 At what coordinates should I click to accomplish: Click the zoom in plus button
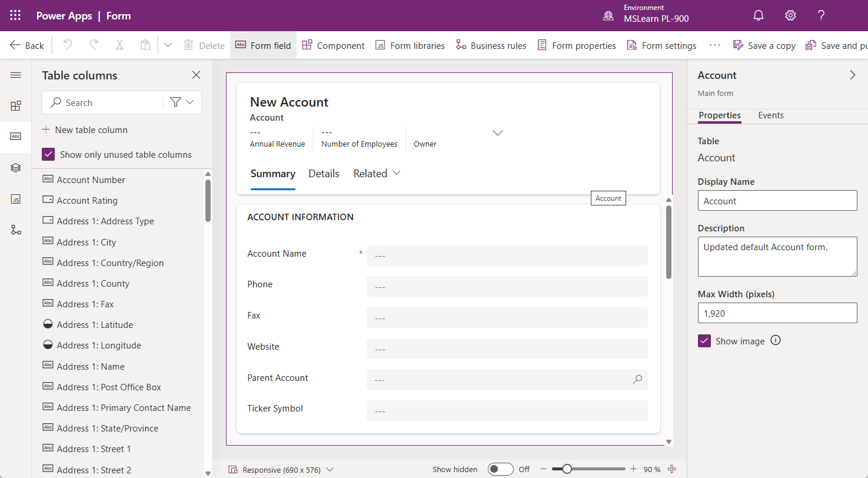[x=633, y=469]
